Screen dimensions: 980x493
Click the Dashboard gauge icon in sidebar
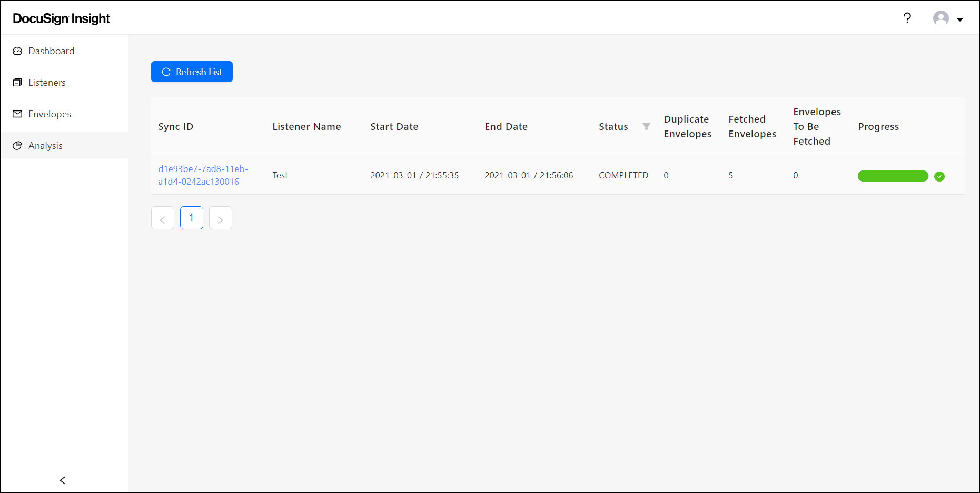click(17, 51)
